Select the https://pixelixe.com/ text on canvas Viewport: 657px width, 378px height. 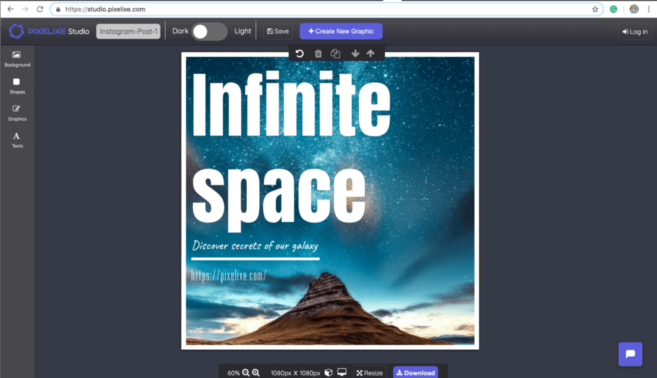[228, 275]
